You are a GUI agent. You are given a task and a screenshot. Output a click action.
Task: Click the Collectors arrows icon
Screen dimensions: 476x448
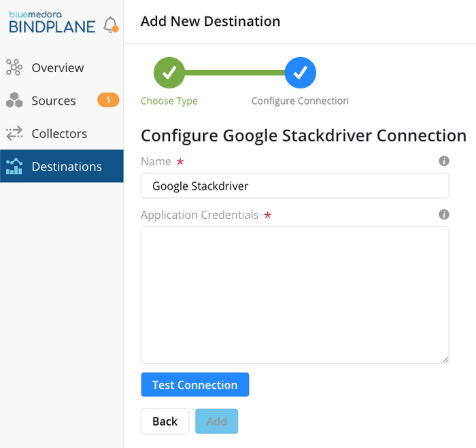14,133
